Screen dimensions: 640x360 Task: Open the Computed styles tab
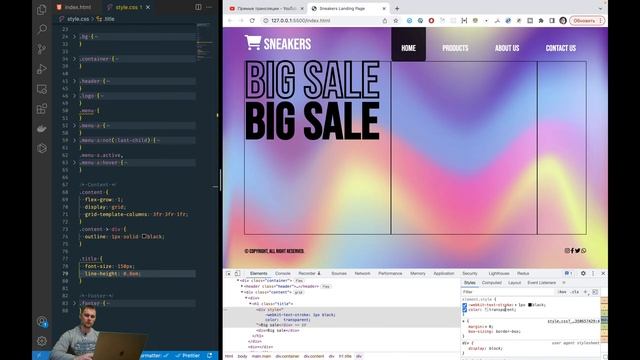click(491, 282)
